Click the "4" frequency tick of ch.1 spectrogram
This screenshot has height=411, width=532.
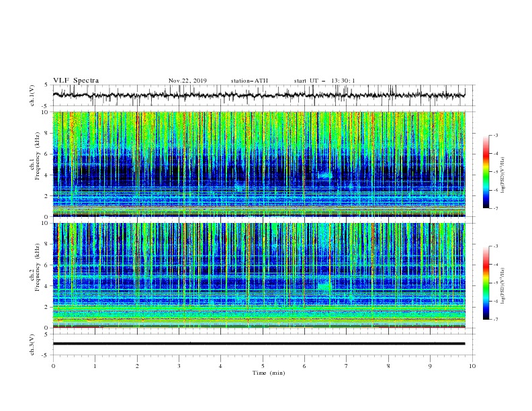coord(47,175)
